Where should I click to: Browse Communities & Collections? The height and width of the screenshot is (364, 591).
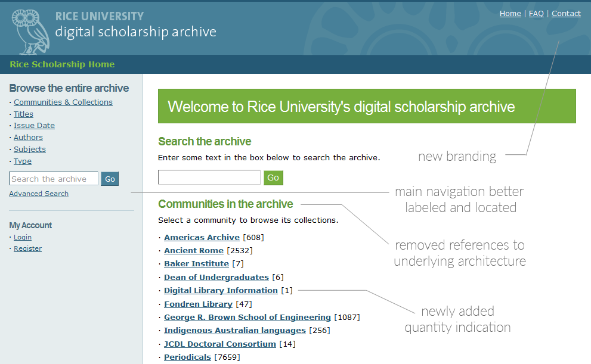point(63,102)
